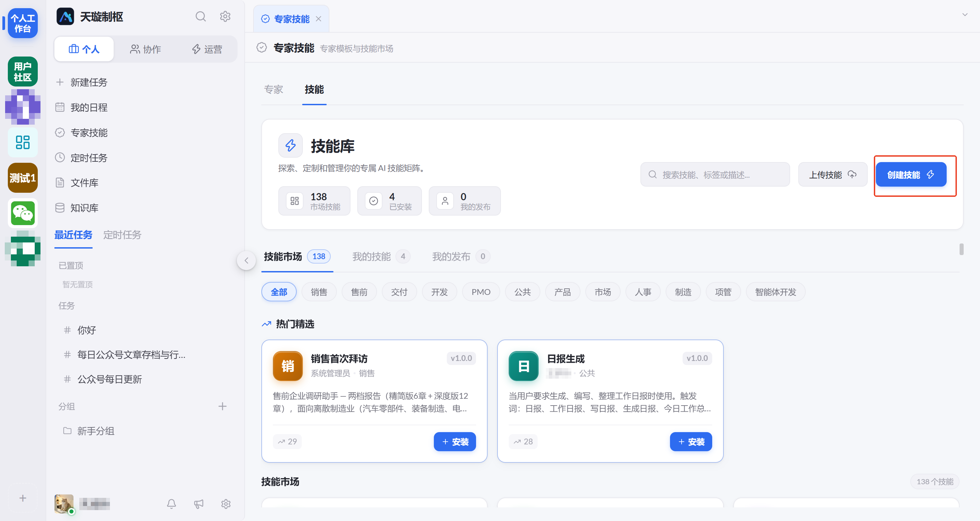Open 定时任务 sidebar menu item
The image size is (980, 521).
pos(145,158)
